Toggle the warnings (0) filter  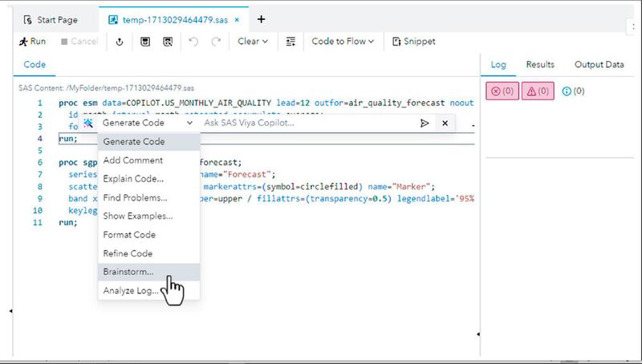[538, 91]
